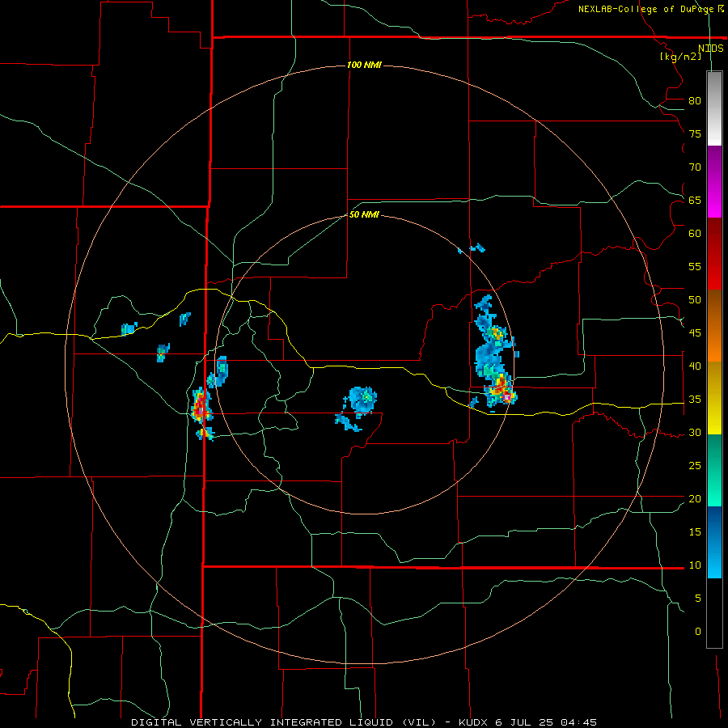This screenshot has height=728, width=728.
Task: Click the "KUDX" radar station identifier
Action: (x=476, y=722)
